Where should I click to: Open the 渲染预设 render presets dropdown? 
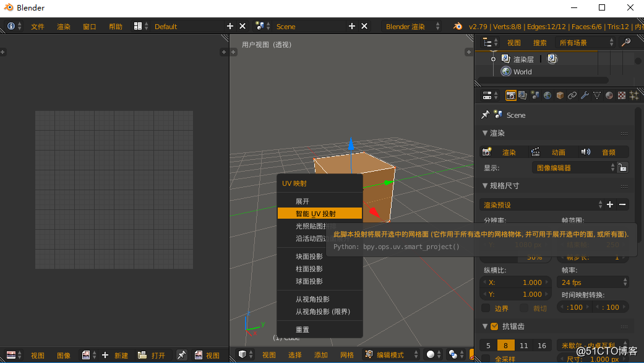[542, 204]
